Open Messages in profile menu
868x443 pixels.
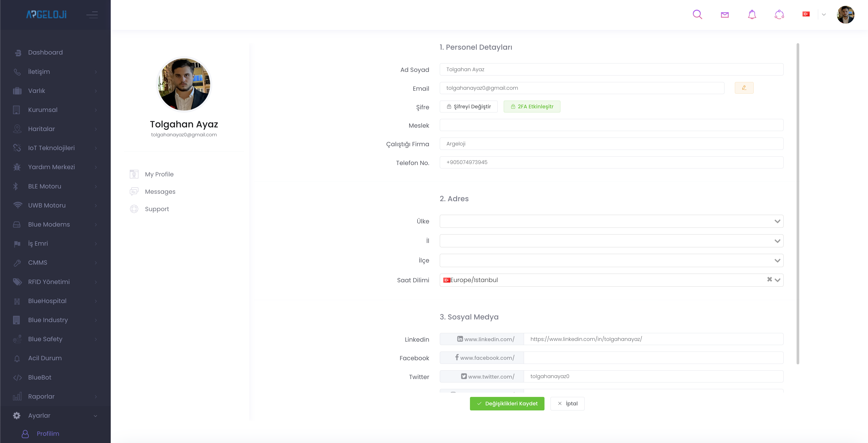click(160, 192)
